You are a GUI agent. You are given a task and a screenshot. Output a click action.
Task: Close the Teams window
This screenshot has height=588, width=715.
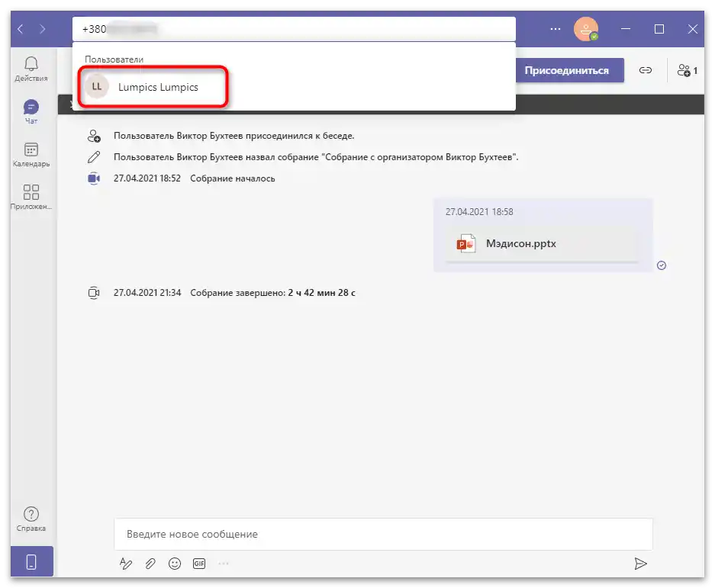[x=693, y=29]
